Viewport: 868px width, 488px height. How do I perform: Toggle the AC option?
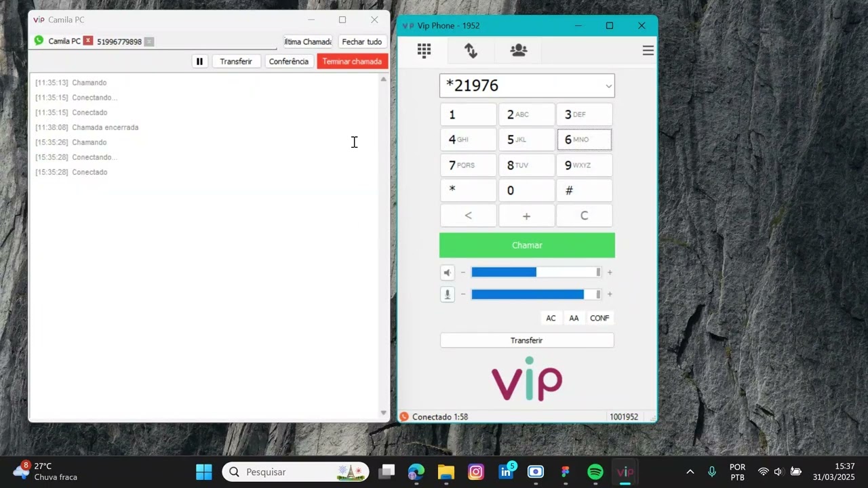tap(551, 318)
